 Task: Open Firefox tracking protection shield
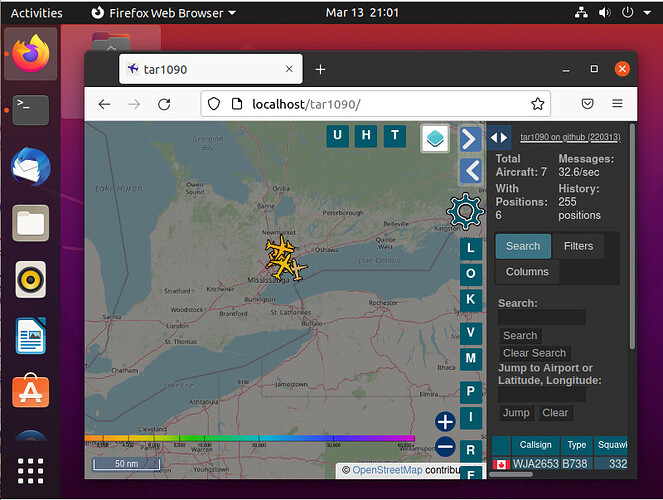pyautogui.click(x=214, y=104)
